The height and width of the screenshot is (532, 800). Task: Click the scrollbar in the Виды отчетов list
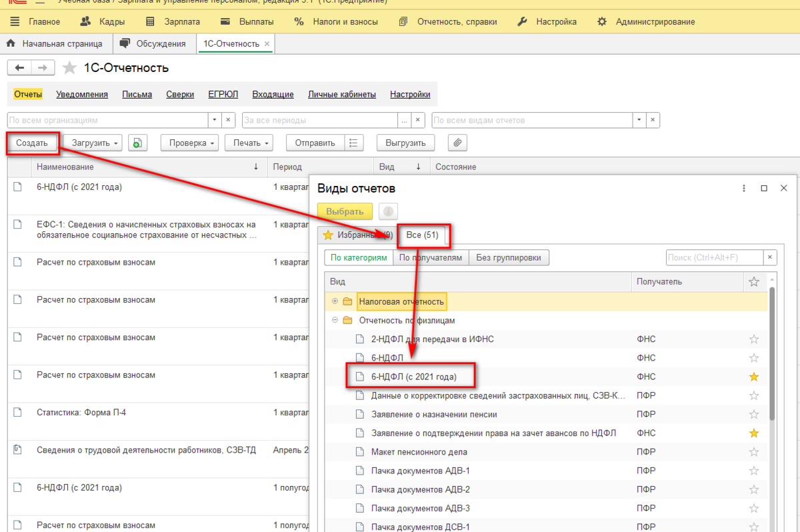772,353
